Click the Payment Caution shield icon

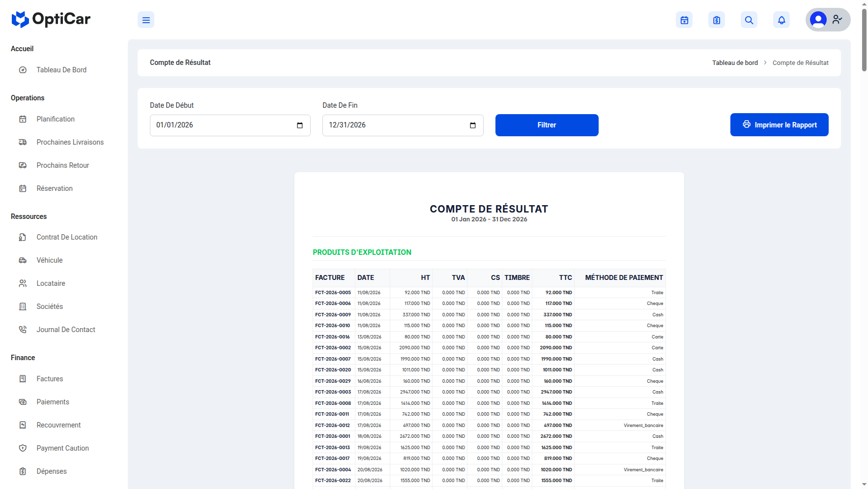[x=23, y=448]
